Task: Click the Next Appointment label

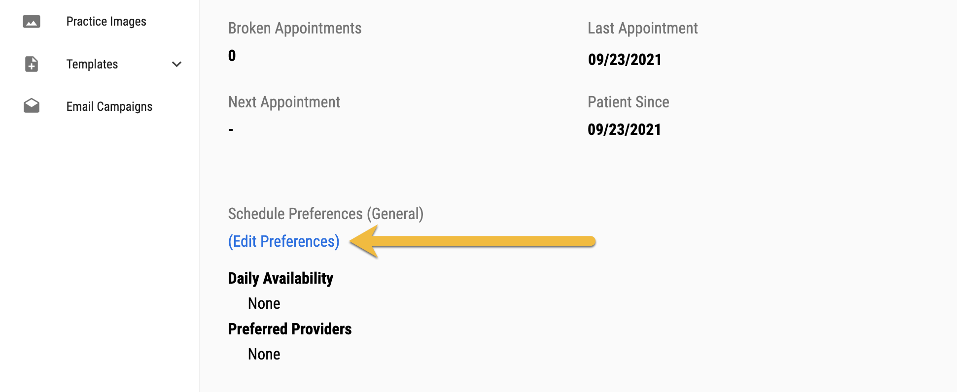Action: tap(284, 102)
